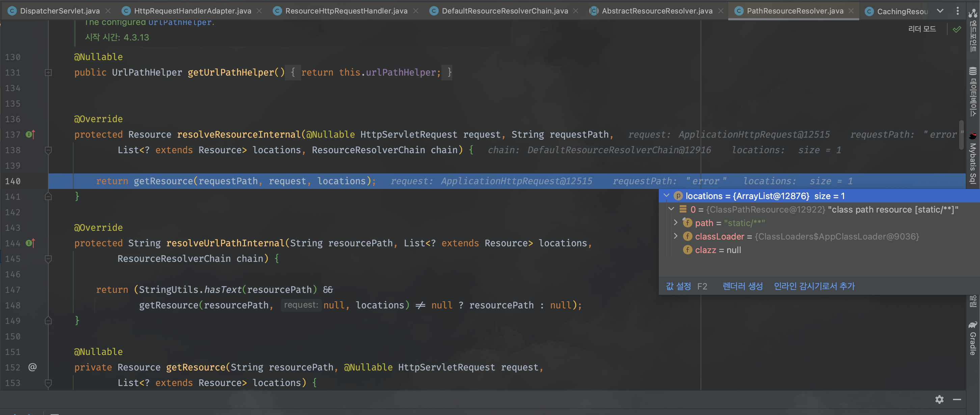
Task: Close PathResourceResolver.java tab
Action: pos(851,11)
